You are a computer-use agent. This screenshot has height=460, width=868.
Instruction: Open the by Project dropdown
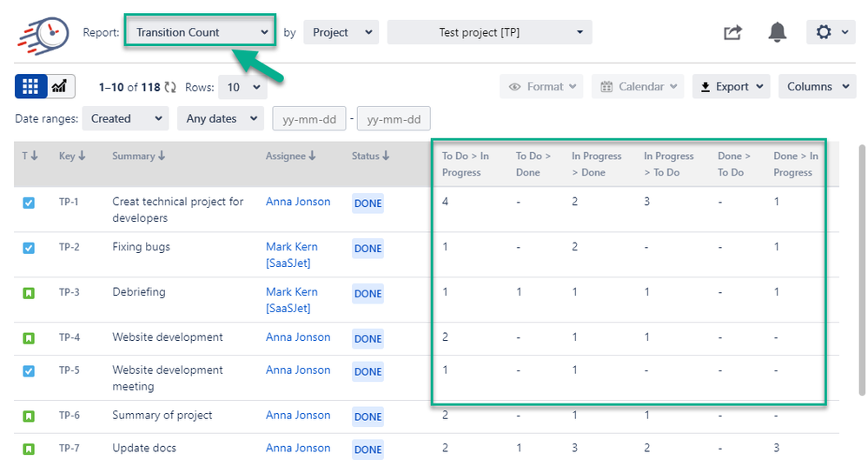click(341, 32)
